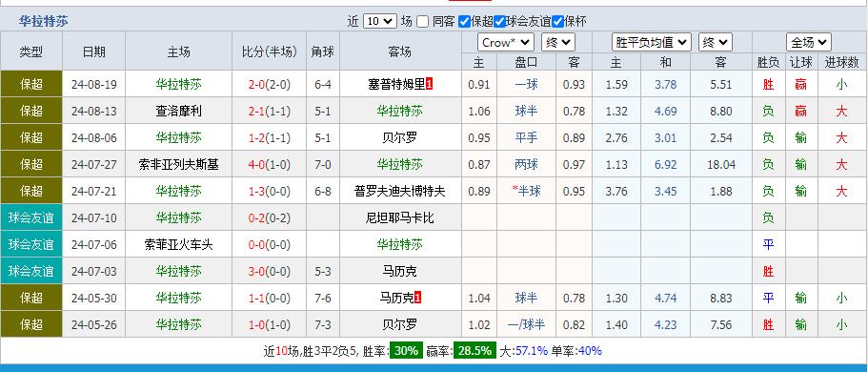Click the 胜 result on 24-07-03
The height and width of the screenshot is (372, 868).
coord(768,271)
